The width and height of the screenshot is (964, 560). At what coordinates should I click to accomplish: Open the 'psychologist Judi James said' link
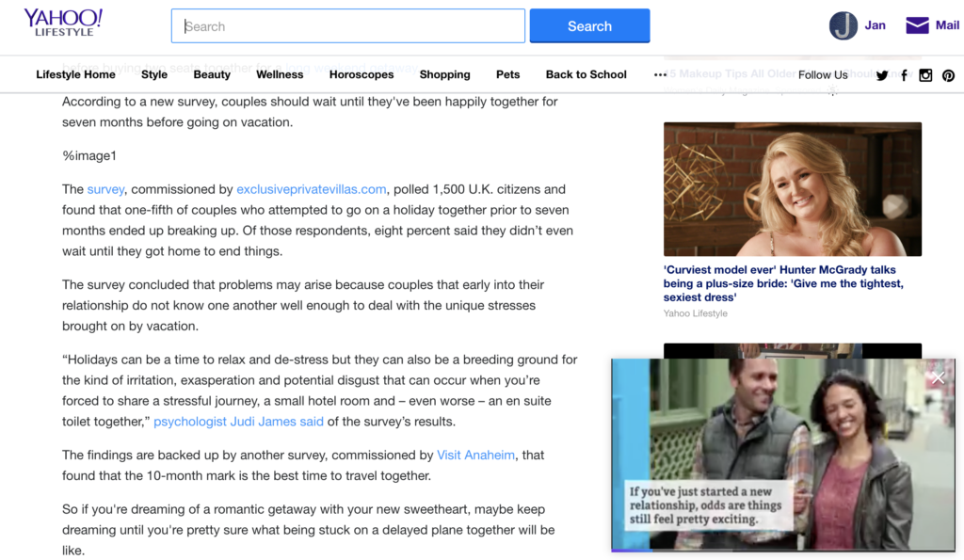tap(238, 422)
